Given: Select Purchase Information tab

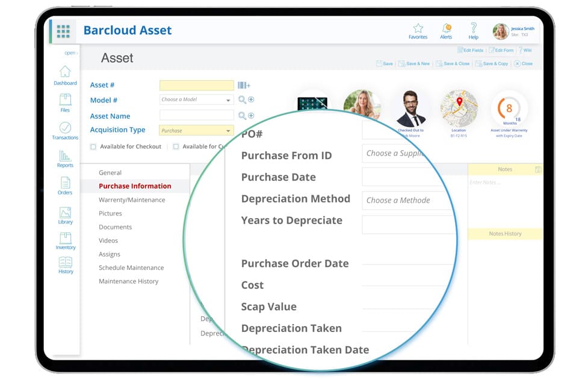Looking at the screenshot, I should tap(135, 186).
